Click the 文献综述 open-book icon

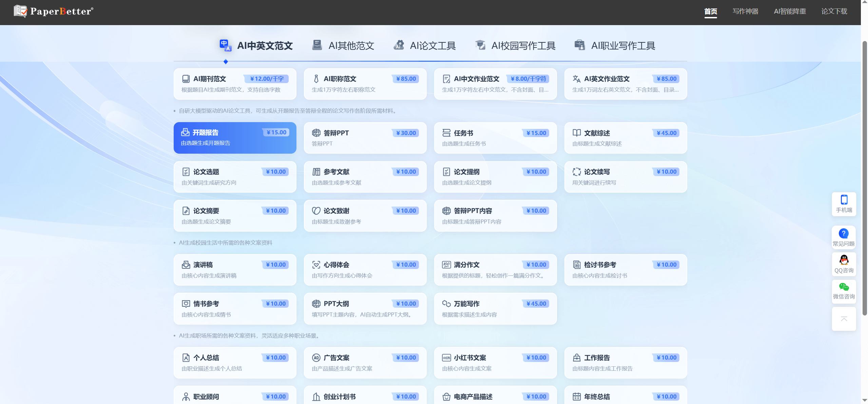tap(577, 133)
